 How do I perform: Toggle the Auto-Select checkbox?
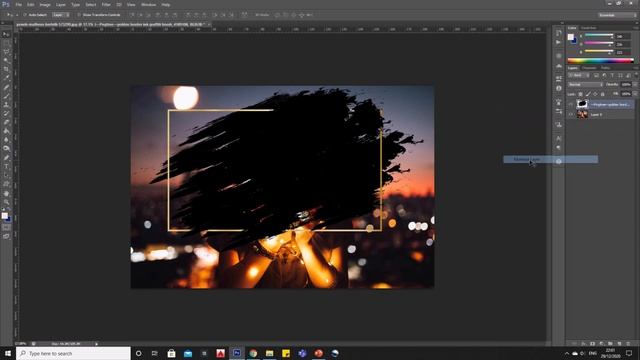(25, 15)
